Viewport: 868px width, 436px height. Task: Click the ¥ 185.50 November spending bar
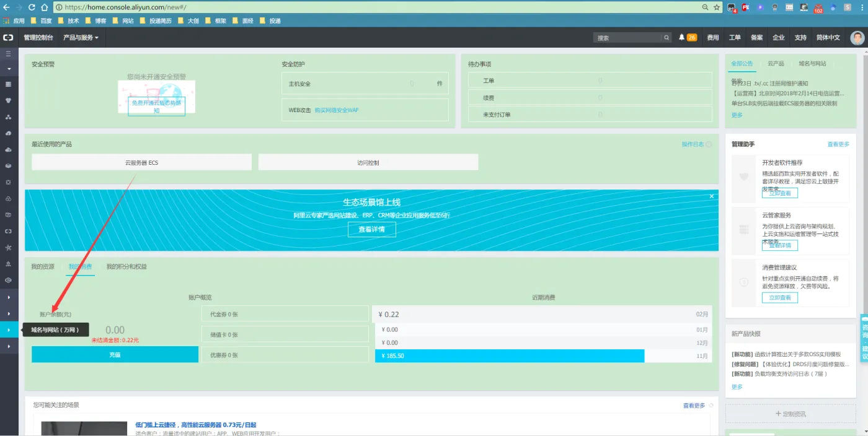tap(510, 356)
